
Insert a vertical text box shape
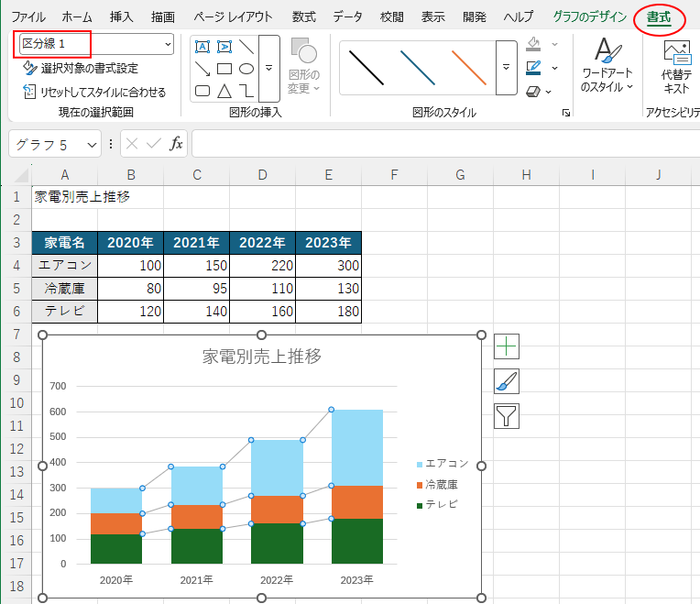coord(224,47)
